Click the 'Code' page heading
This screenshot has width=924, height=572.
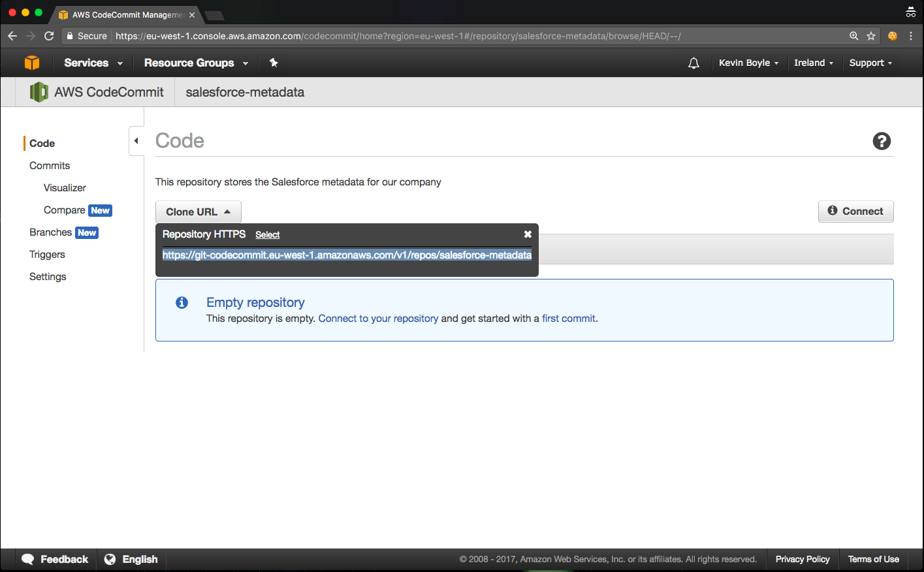180,140
